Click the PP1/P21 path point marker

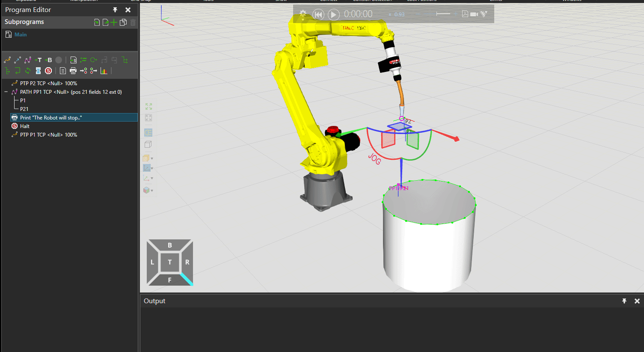pyautogui.click(x=398, y=188)
